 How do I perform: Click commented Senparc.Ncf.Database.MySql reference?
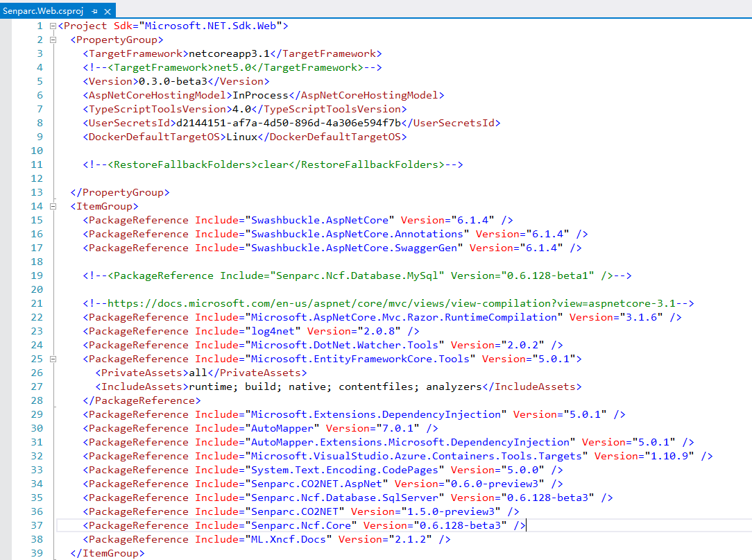(x=357, y=275)
